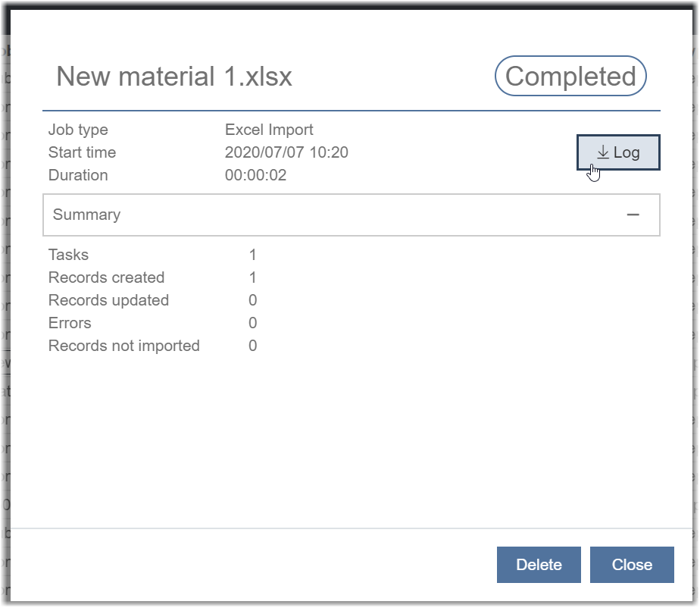700x608 pixels.
Task: Click the Completed status badge
Action: pos(570,77)
